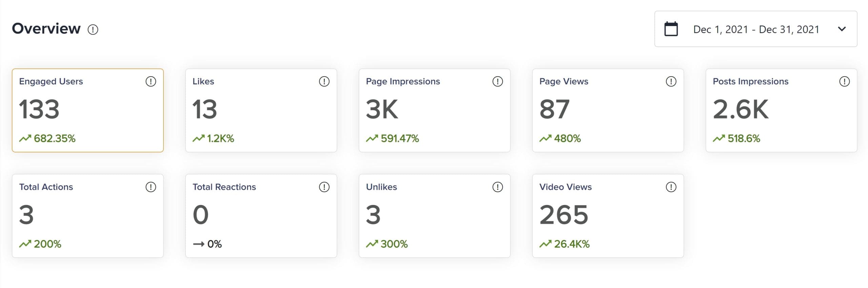Click the Total Actions info icon

point(151,187)
